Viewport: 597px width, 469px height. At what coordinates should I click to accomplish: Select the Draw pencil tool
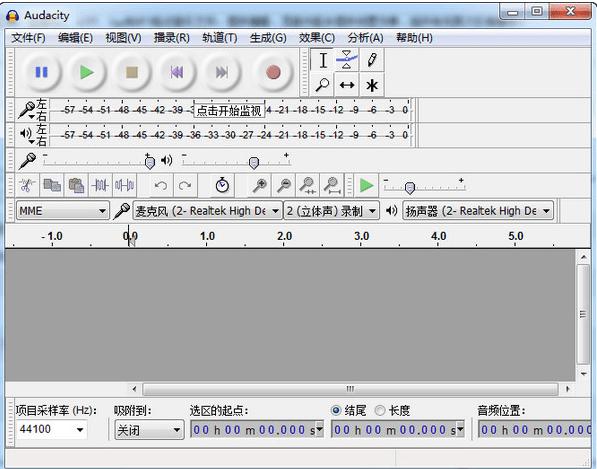(372, 60)
